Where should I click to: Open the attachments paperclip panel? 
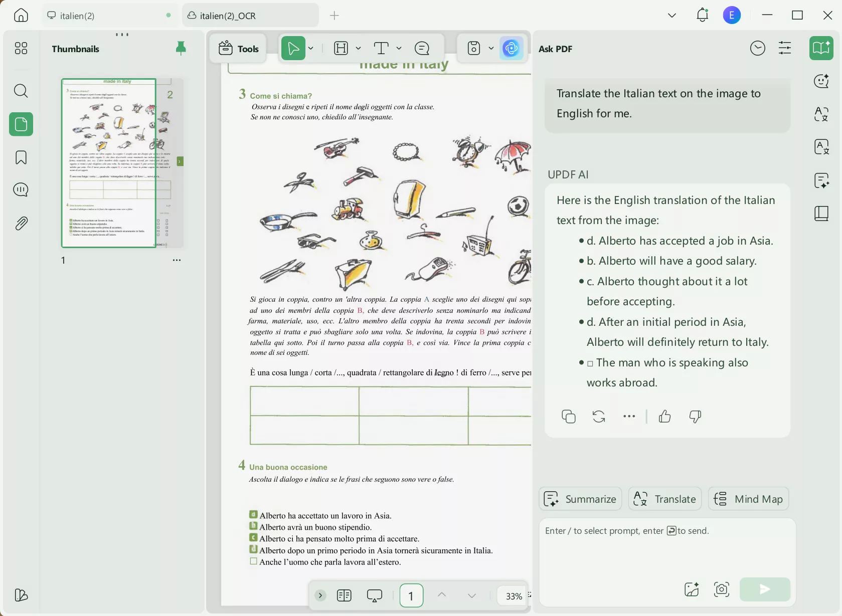[x=21, y=223]
